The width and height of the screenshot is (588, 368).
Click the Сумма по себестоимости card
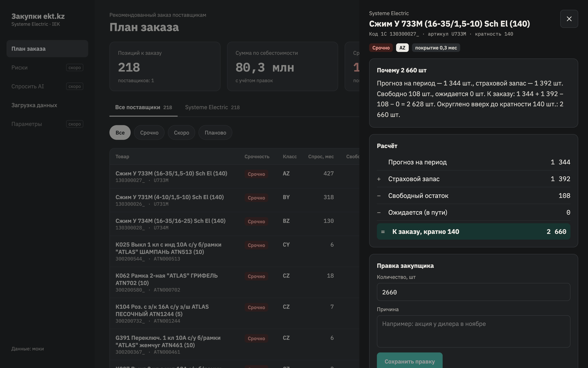tap(282, 66)
